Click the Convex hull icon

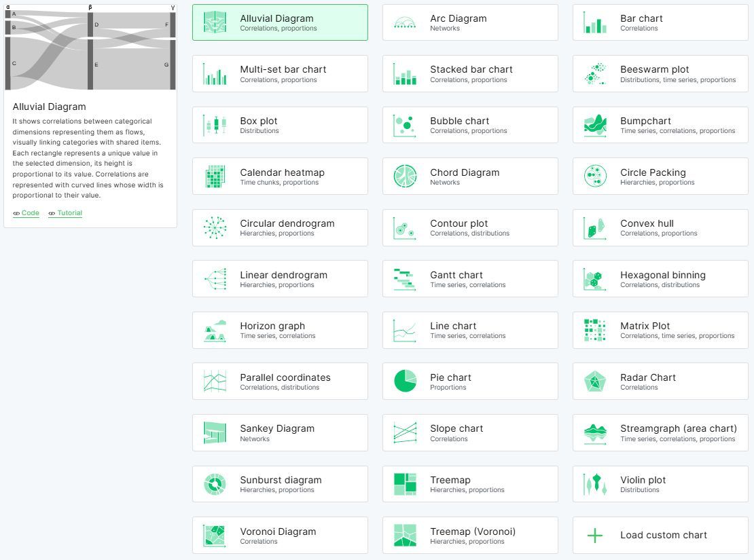(595, 227)
